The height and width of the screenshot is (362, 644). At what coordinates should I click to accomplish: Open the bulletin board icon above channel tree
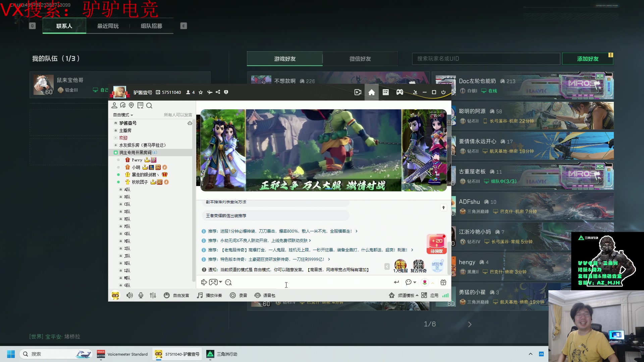tap(140, 105)
